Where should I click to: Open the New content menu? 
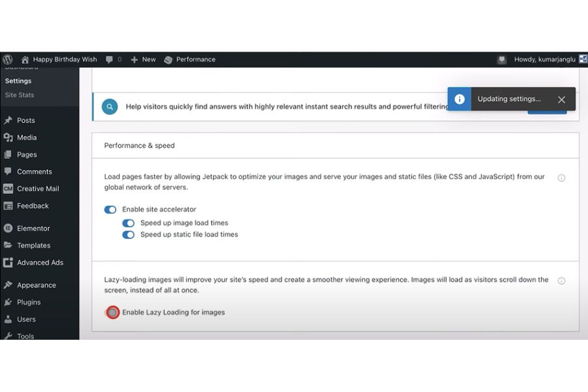(x=143, y=59)
